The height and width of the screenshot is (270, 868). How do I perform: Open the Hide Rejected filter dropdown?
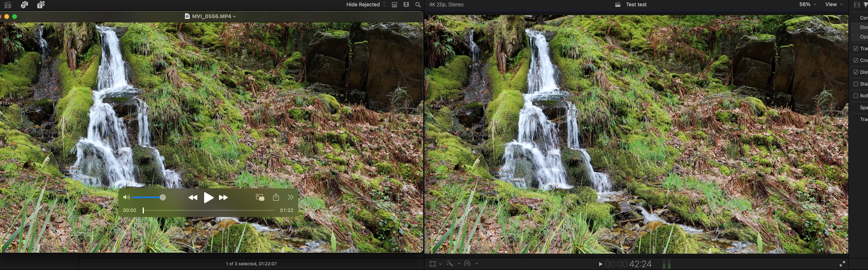click(366, 5)
